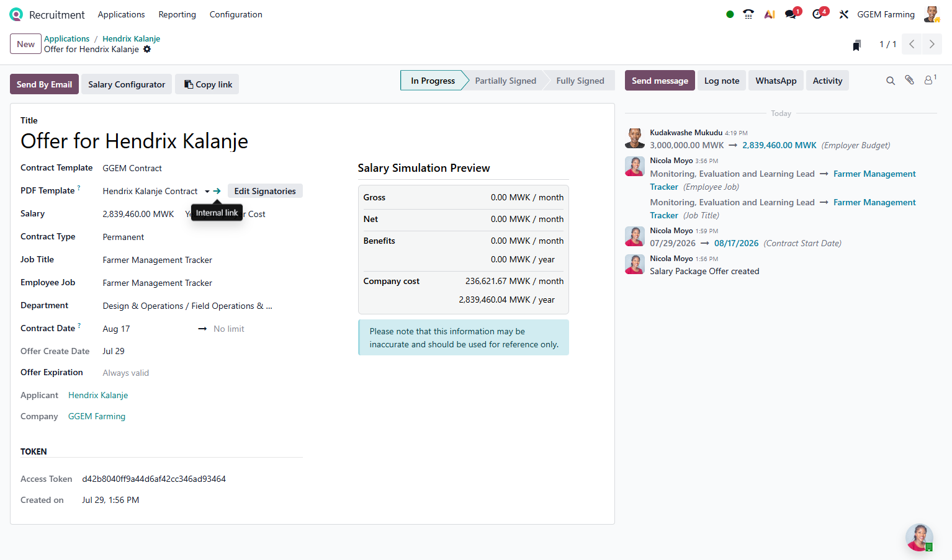
Task: Launch the AI assistant icon
Action: [770, 14]
